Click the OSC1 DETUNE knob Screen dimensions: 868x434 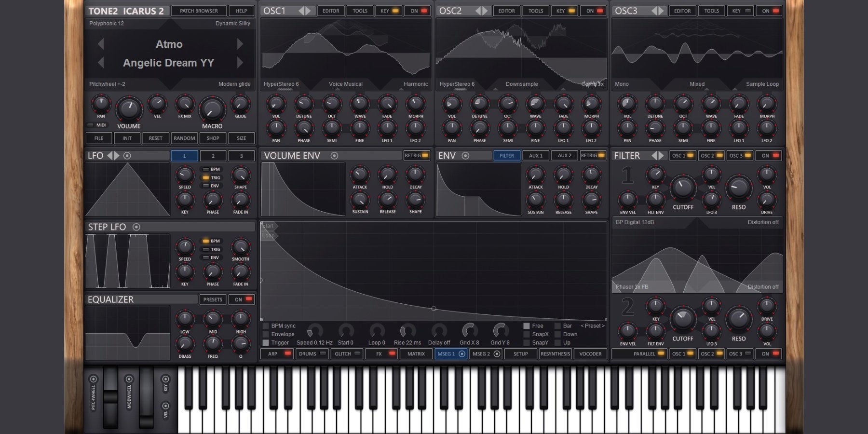pyautogui.click(x=304, y=104)
